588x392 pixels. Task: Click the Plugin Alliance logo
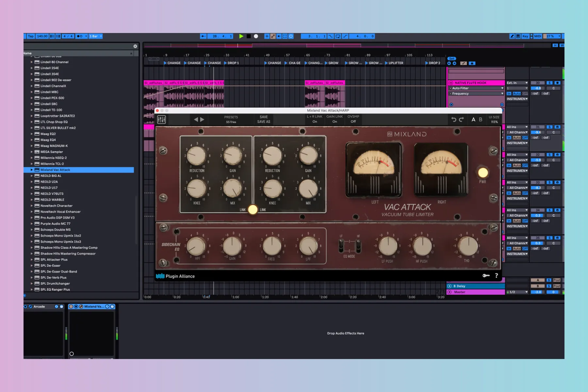(x=175, y=276)
